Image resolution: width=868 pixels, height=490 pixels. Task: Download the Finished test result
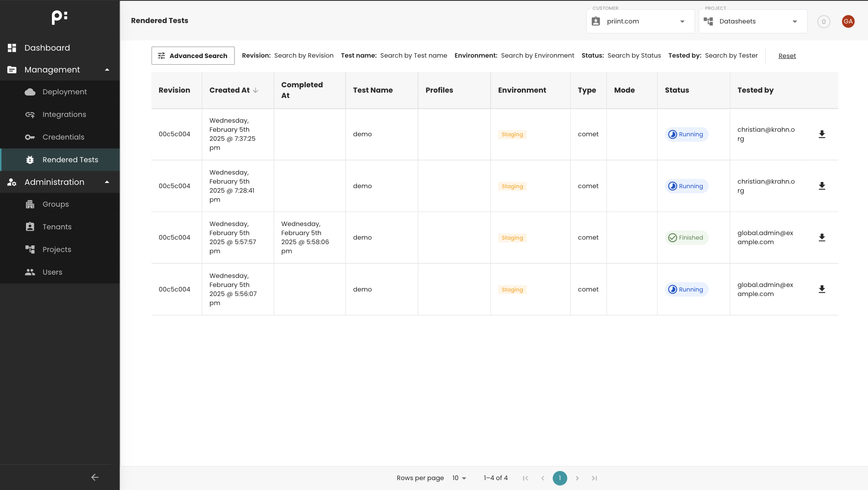[822, 238]
